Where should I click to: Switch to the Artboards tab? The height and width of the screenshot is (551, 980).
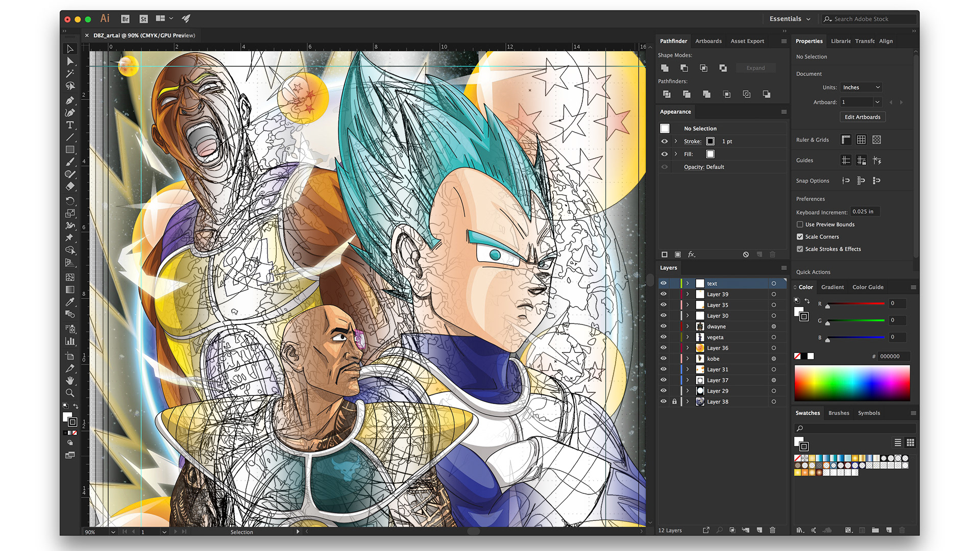tap(708, 41)
